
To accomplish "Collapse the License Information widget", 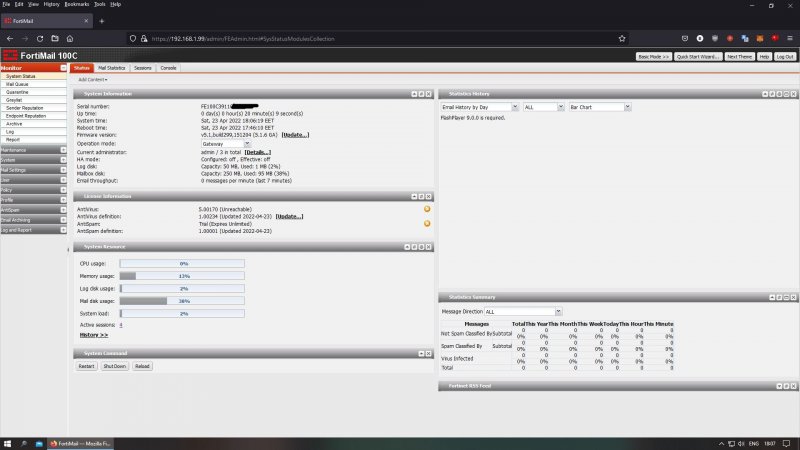I will tap(414, 196).
